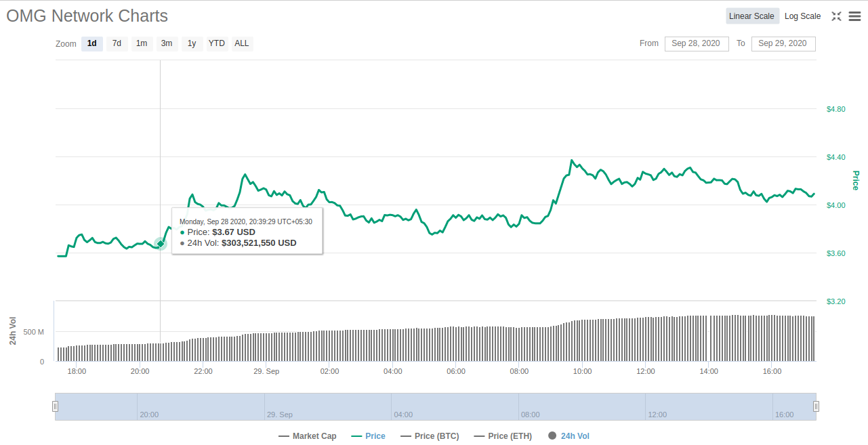Select the 7d zoom range
Image resolution: width=868 pixels, height=445 pixels.
pos(117,43)
